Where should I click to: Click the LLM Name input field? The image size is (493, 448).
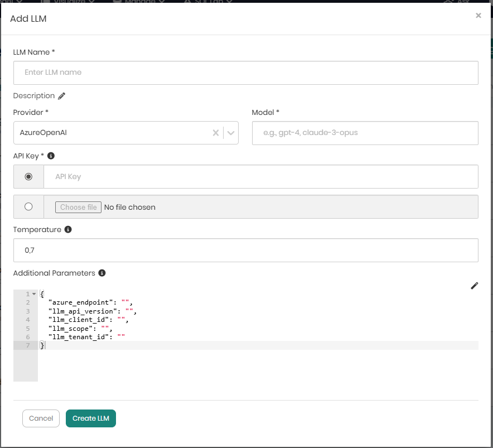pyautogui.click(x=245, y=73)
